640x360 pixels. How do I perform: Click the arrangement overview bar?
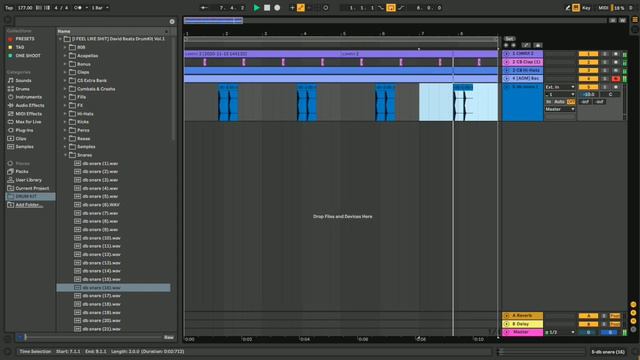[x=395, y=20]
